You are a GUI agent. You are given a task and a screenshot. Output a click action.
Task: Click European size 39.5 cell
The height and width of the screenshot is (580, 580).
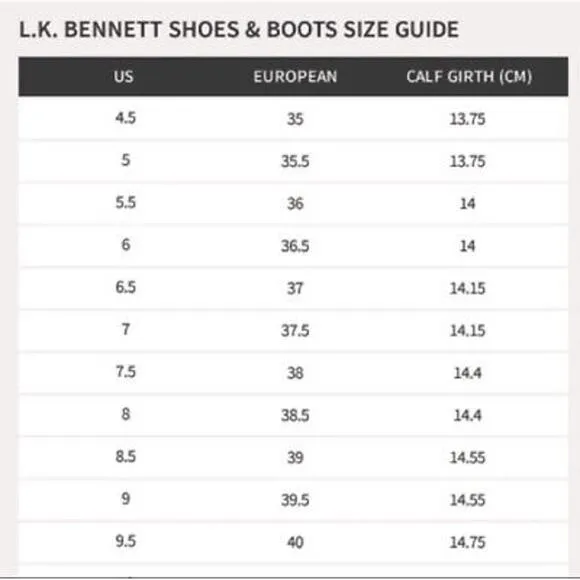pyautogui.click(x=295, y=500)
